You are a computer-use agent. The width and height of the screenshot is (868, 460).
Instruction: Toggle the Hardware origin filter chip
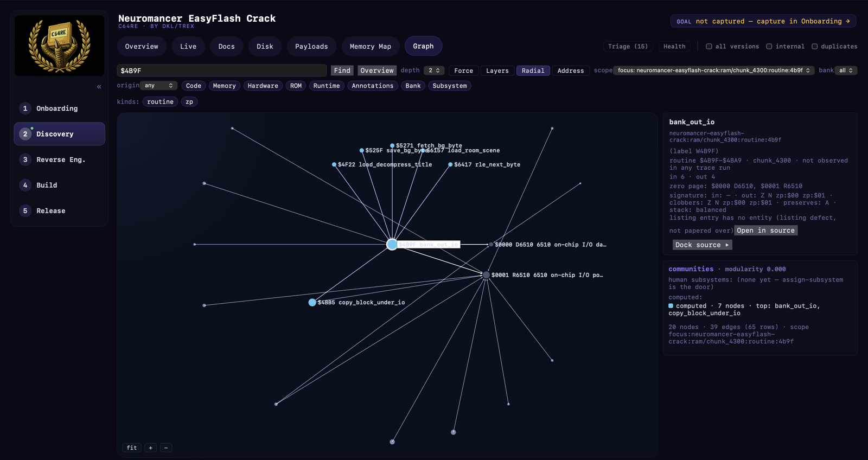[x=263, y=86]
